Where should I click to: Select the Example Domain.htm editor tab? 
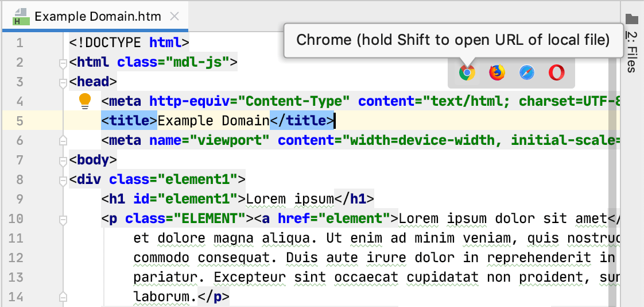point(98,17)
